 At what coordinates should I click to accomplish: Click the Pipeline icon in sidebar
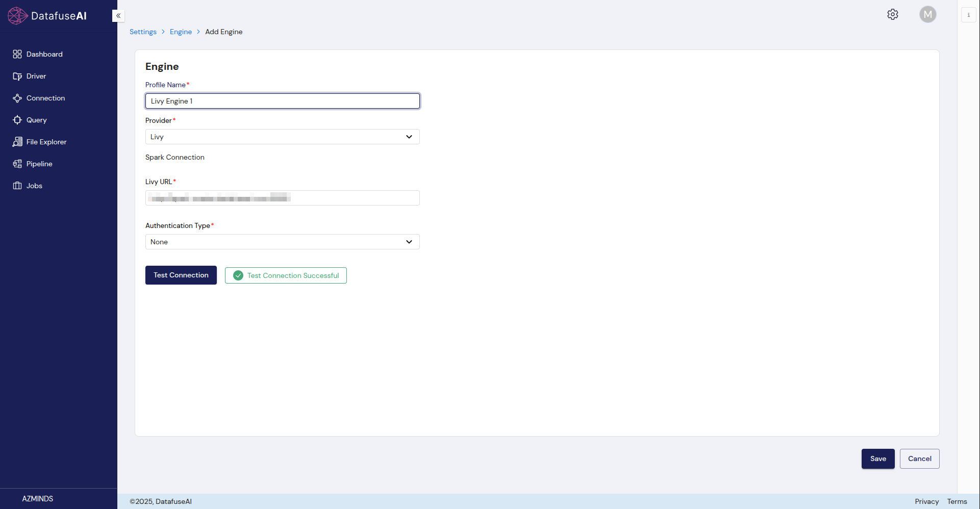tap(17, 164)
